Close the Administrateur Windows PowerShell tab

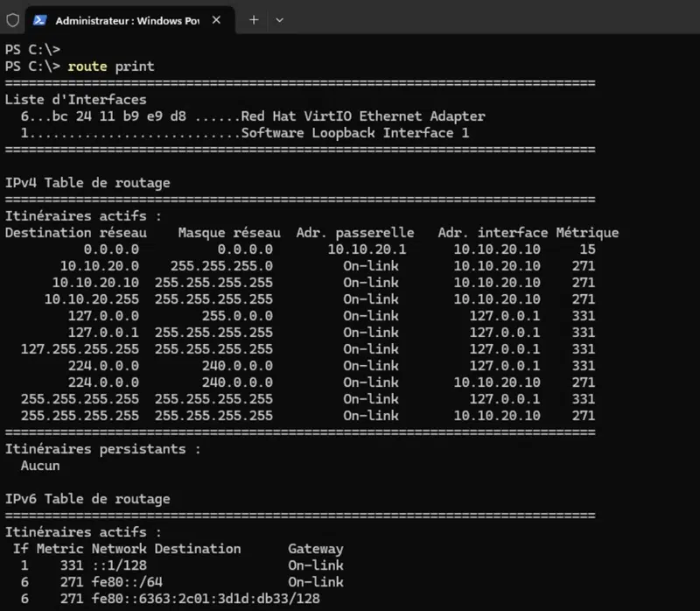pos(216,19)
